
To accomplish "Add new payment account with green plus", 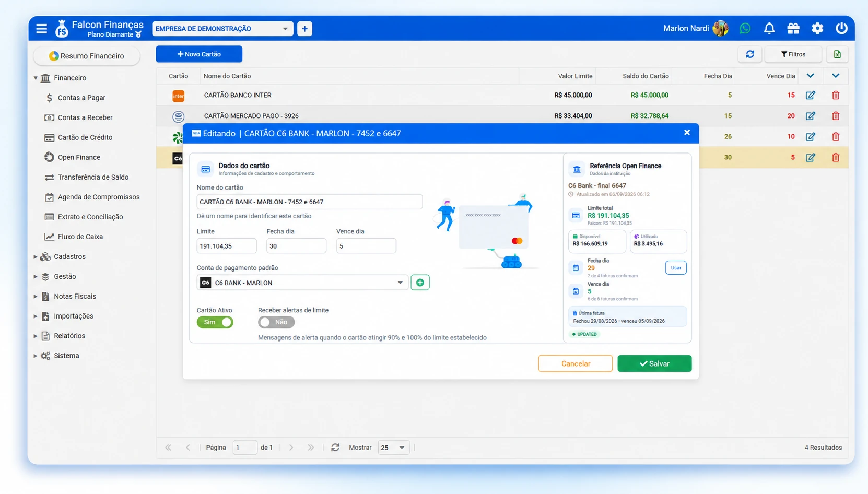I will coord(420,283).
